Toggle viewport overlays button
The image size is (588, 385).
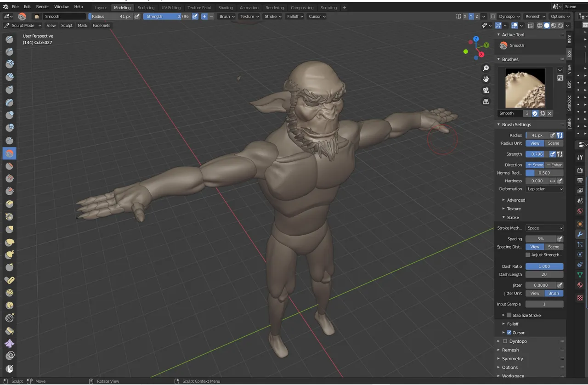[514, 25]
